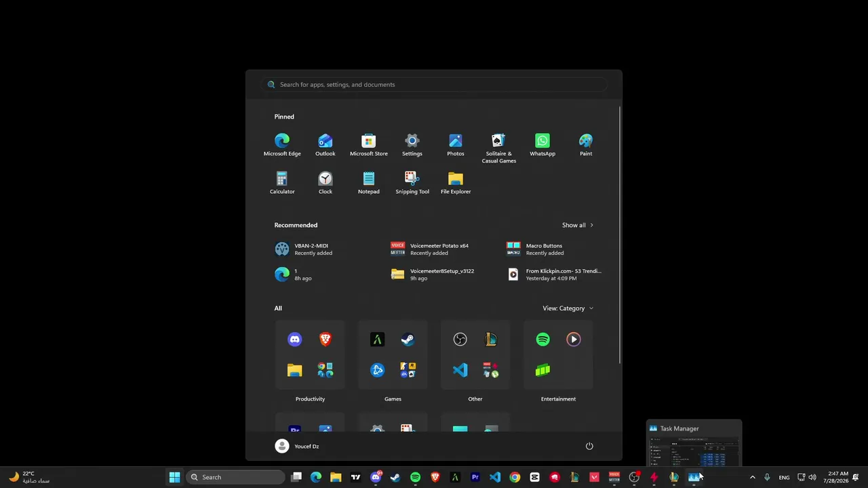The height and width of the screenshot is (488, 868).
Task: Open the View: Category dropdown
Action: pos(568,308)
